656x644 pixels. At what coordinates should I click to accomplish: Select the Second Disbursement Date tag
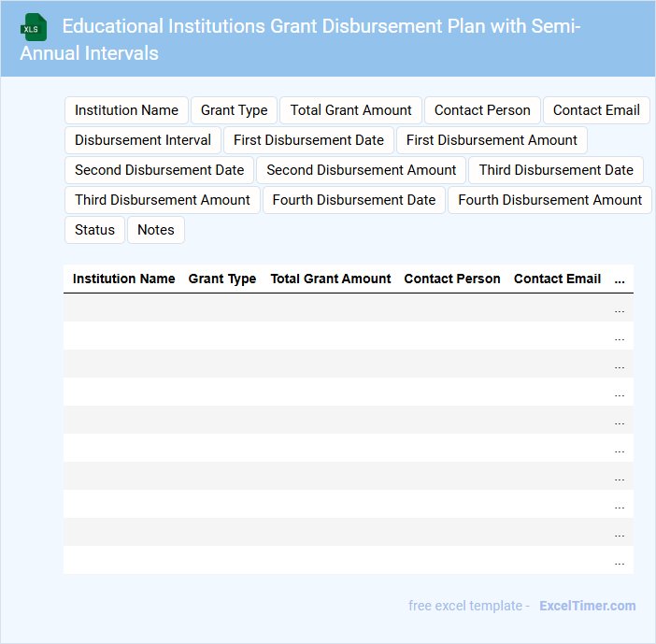tap(159, 170)
